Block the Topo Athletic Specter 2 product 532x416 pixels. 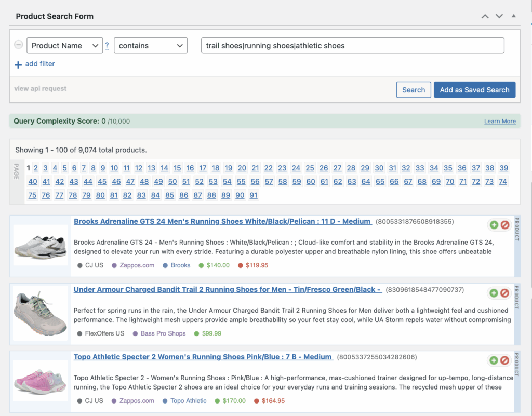tap(504, 360)
